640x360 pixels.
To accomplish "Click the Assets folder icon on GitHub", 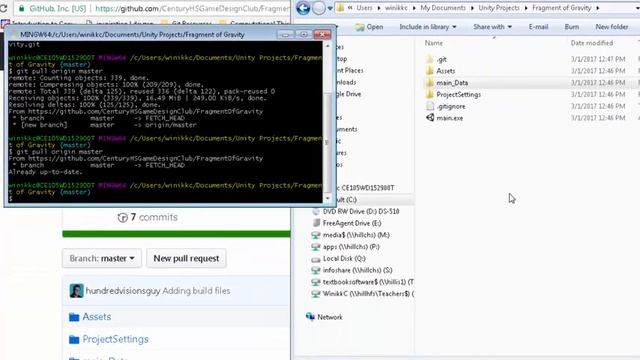I will [x=74, y=317].
